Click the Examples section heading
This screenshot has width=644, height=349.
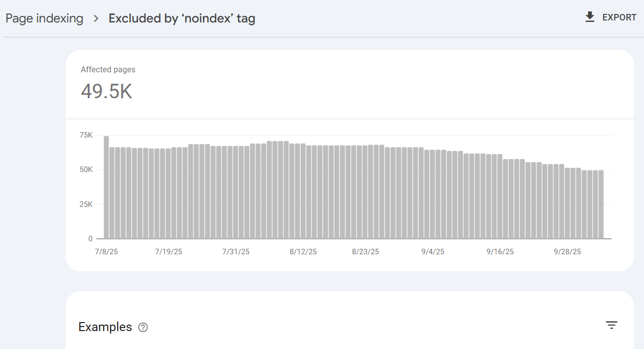click(105, 327)
